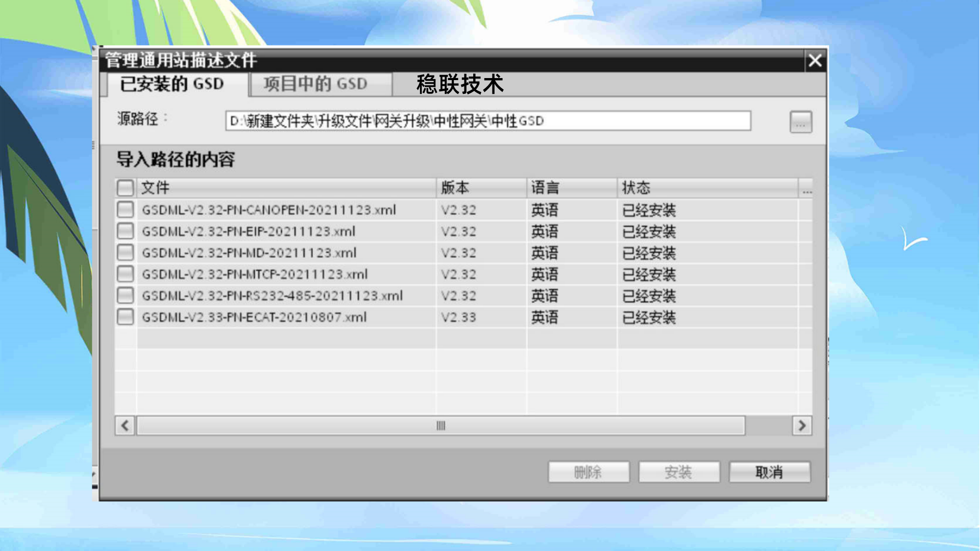Click the right scroll arrow
This screenshot has width=980, height=551.
pos(802,425)
